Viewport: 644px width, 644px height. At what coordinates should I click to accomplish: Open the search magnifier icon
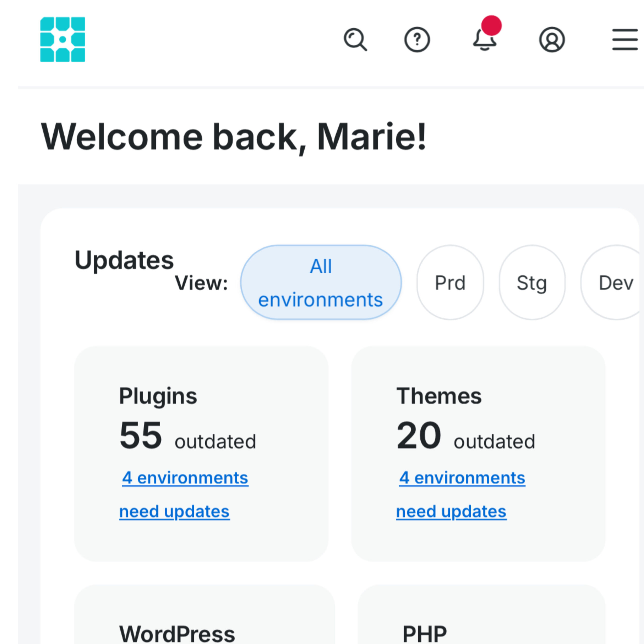point(355,40)
